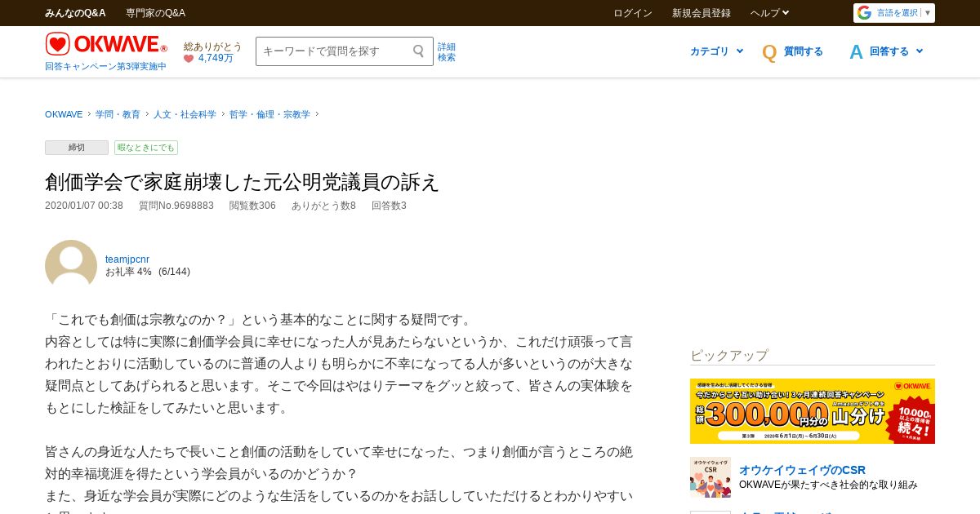This screenshot has width=980, height=514.
Task: Click the blue A answer icon
Action: tap(856, 52)
